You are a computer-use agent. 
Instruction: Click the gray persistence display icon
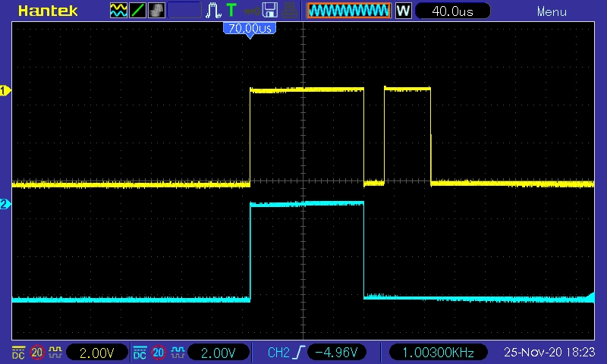point(156,11)
